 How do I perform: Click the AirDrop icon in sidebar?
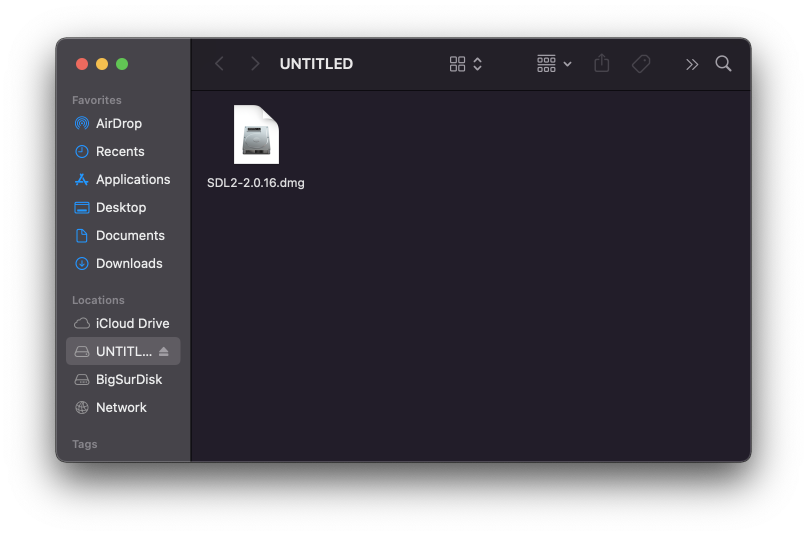83,124
